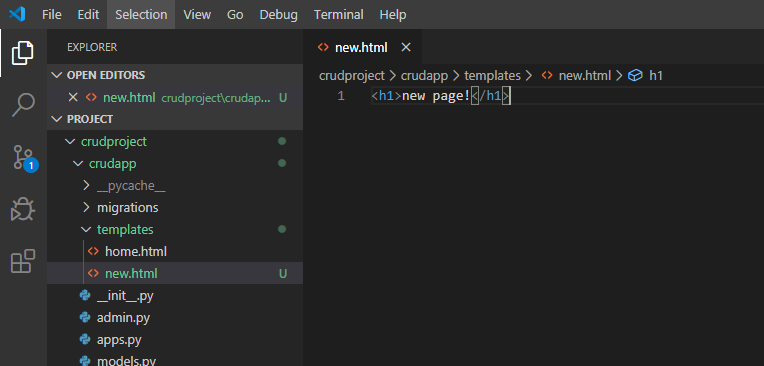Click the Python icon beside admin.py

coord(85,318)
